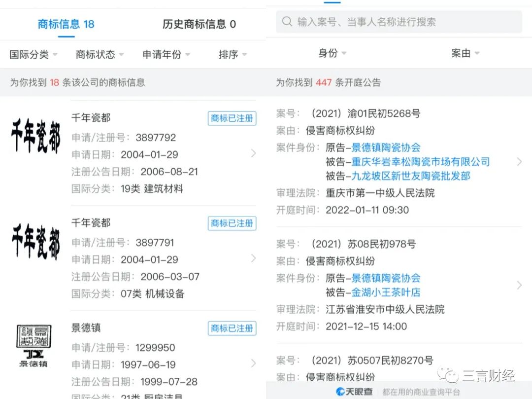
Task: Select case number (2021) 渝01民初5268号
Action: 366,113
